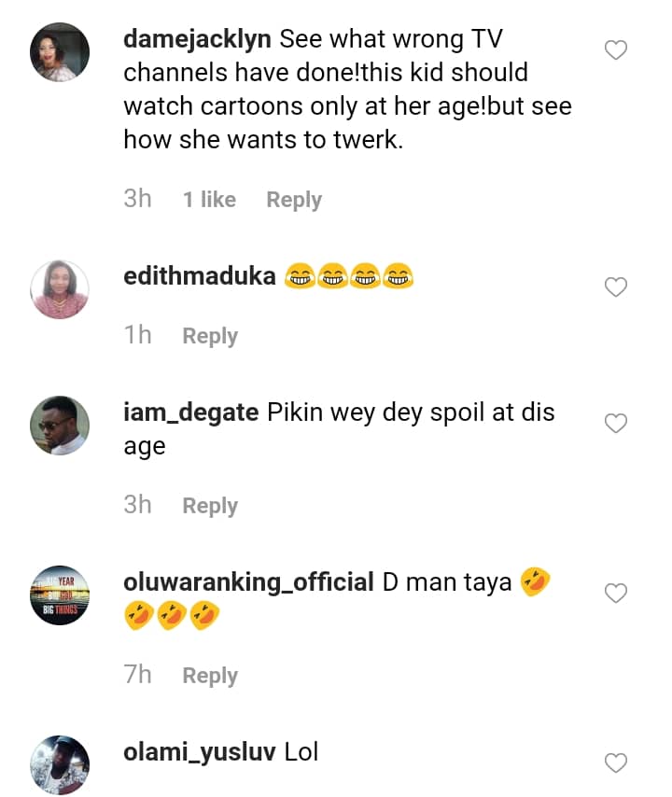Tap olami_yusluv's profile picture
672x797 pixels.
click(x=60, y=765)
